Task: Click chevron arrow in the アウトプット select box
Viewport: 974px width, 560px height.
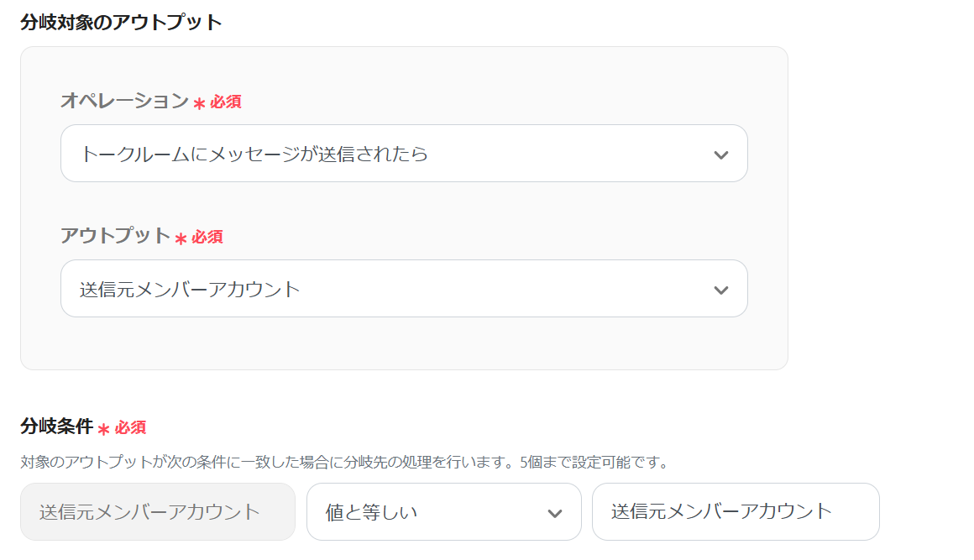Action: 720,290
